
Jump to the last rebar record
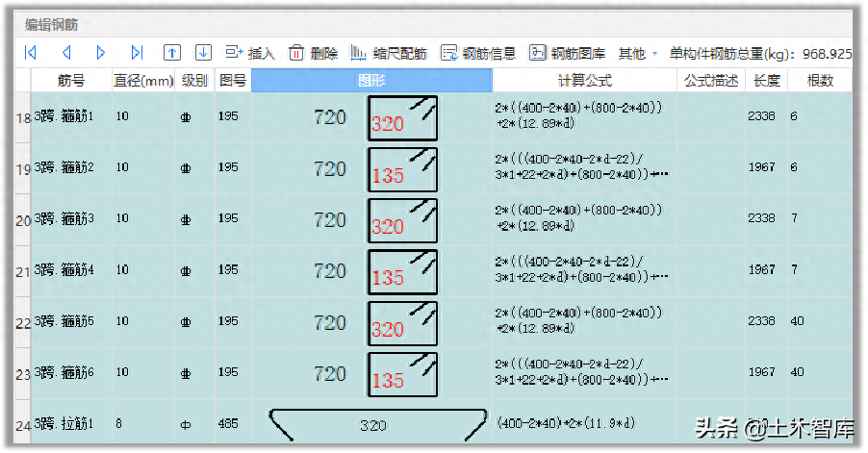tap(137, 53)
